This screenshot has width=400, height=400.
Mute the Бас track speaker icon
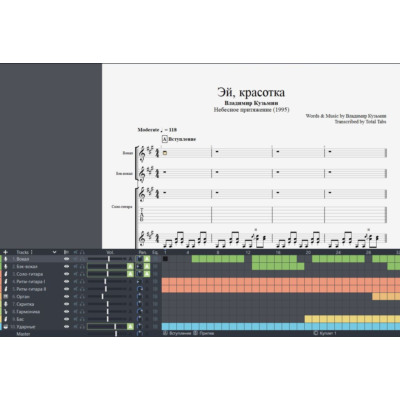(x=76, y=319)
